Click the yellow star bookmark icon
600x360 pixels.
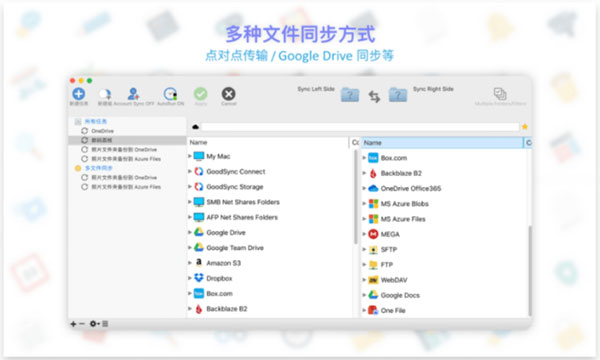[x=525, y=127]
